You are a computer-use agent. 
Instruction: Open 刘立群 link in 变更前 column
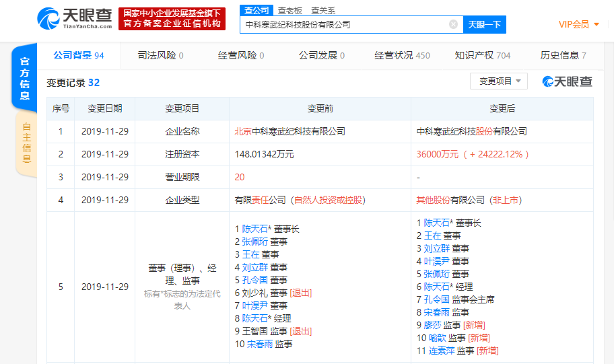[x=255, y=268]
